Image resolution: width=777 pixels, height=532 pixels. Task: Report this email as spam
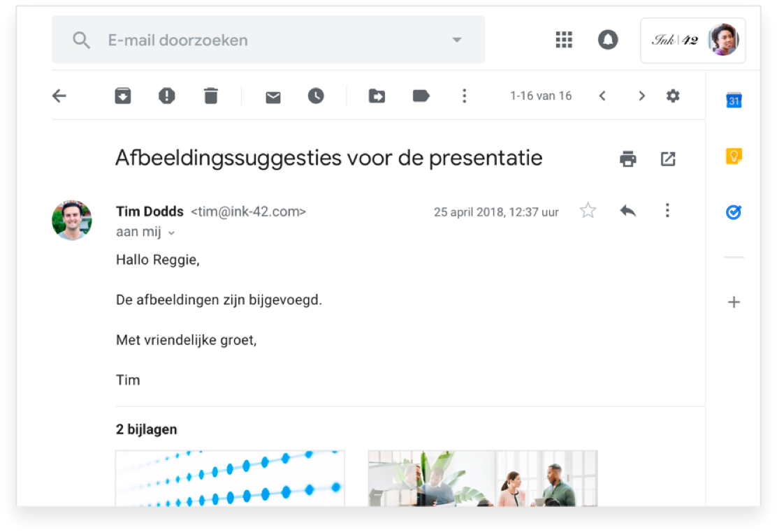[x=167, y=96]
